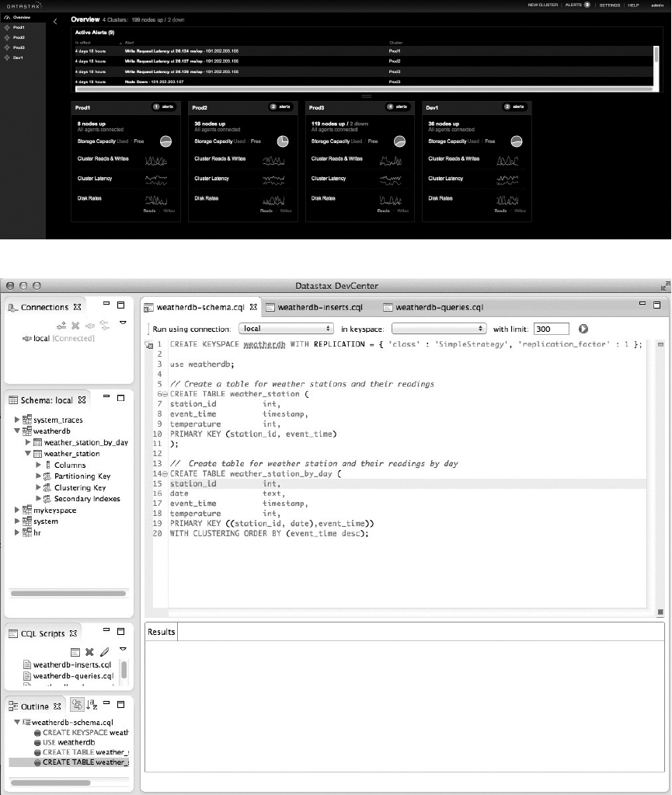Close the weatherdb-schema.cql editor tab

(x=253, y=307)
